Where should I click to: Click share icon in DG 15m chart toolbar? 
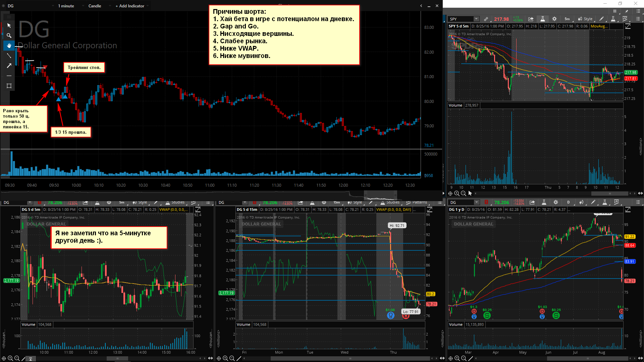tap(300, 202)
